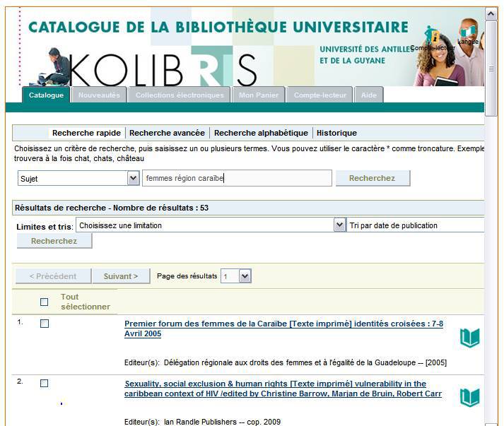The width and height of the screenshot is (504, 426).
Task: Click the Compte-lecteur icon in header
Action: coord(432,35)
